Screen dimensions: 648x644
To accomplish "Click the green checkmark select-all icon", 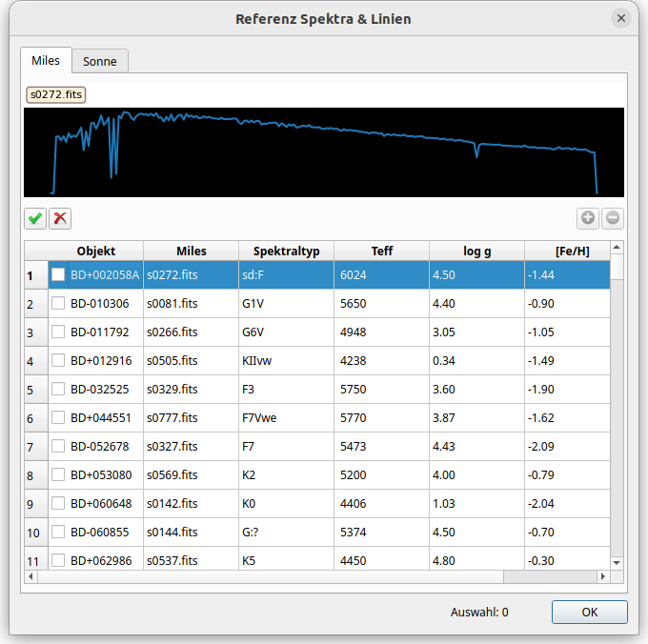I will pos(35,218).
